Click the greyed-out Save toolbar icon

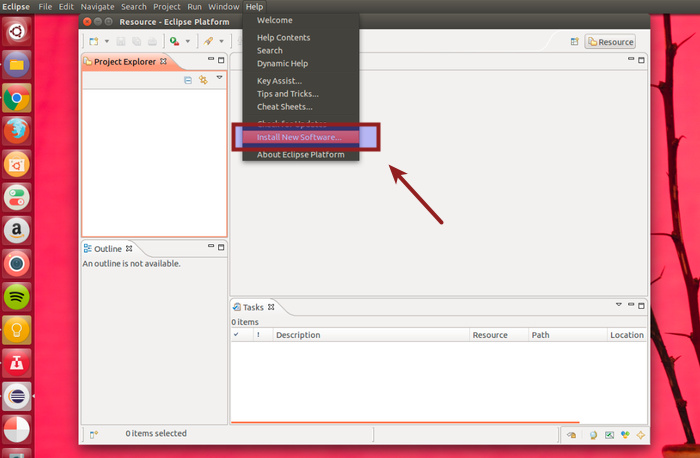[x=121, y=42]
